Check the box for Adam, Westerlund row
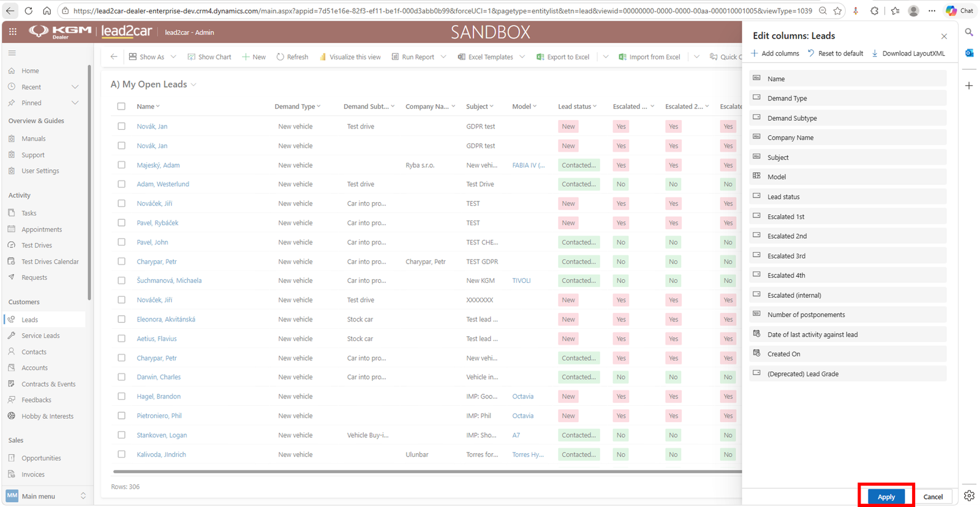The height and width of the screenshot is (507, 980). point(121,184)
